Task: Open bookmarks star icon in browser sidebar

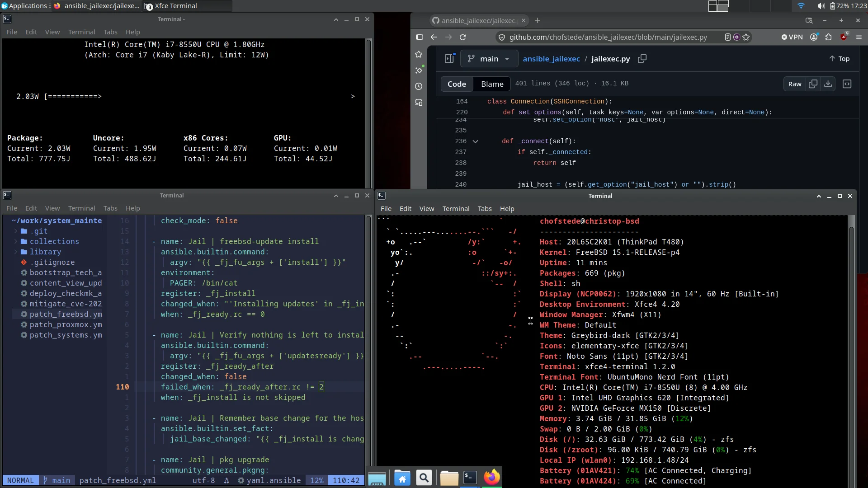Action: [x=419, y=54]
